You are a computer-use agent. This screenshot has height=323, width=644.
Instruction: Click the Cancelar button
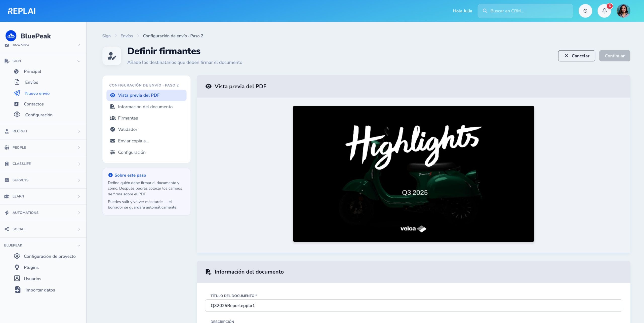577,56
